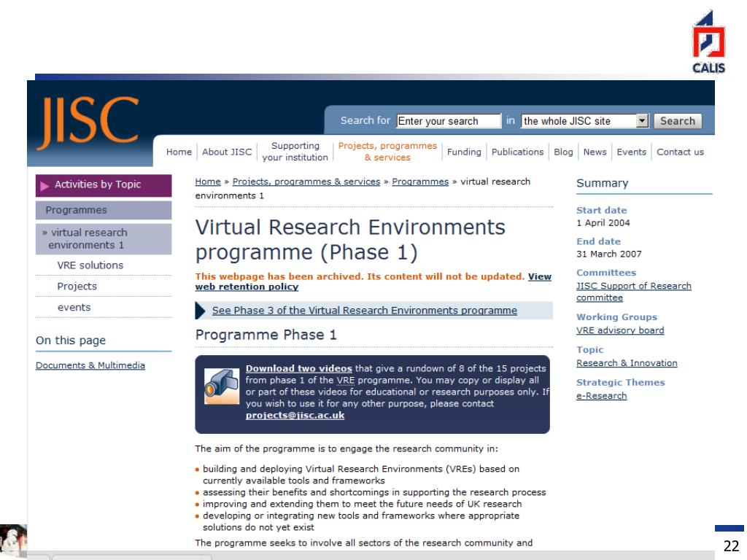Click the Search button
Image resolution: width=747 pixels, height=560 pixels.
(x=678, y=121)
